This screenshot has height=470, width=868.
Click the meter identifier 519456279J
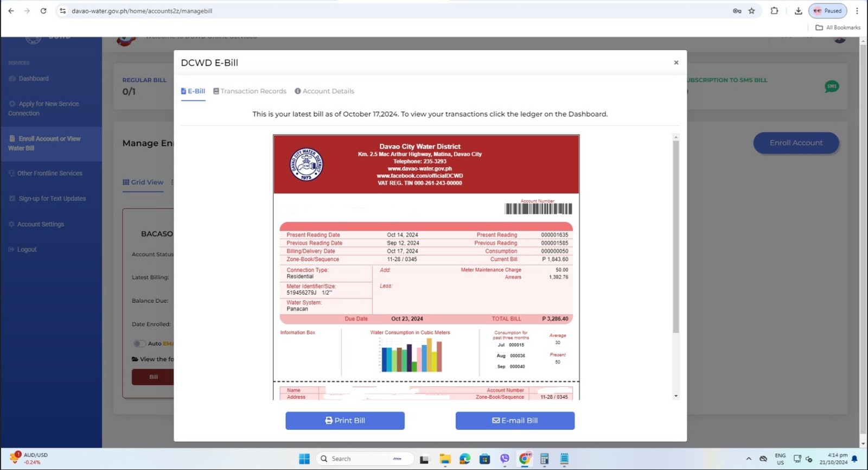coord(302,293)
